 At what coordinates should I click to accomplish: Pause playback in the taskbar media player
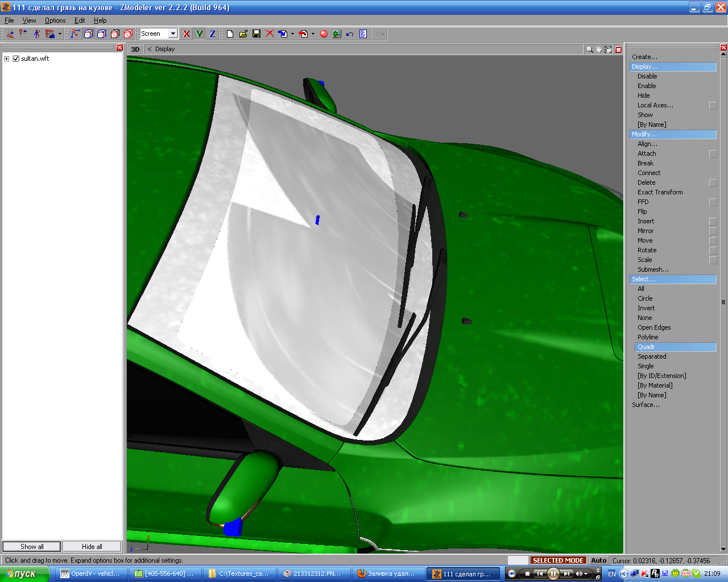[553, 574]
